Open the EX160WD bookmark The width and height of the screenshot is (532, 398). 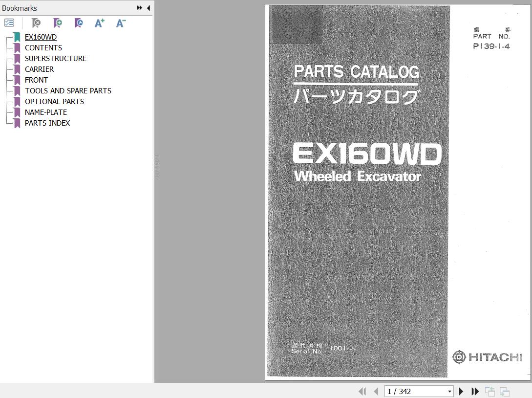click(41, 37)
